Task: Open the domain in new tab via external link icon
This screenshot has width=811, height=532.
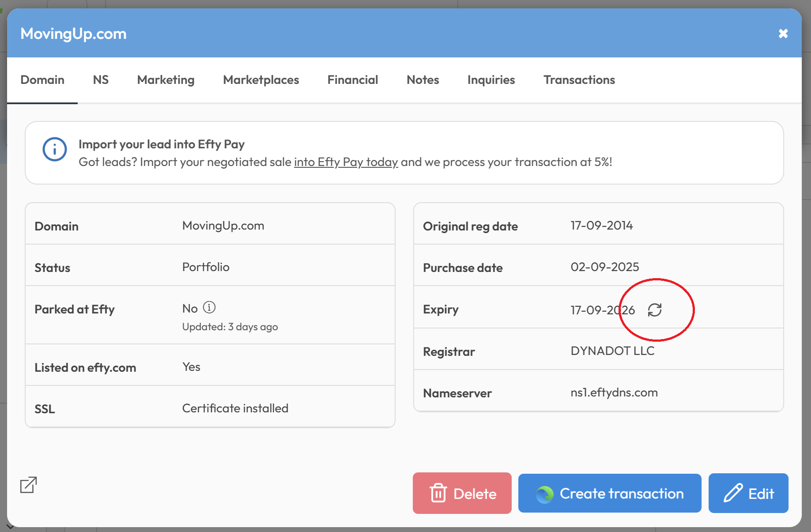Action: coord(27,485)
